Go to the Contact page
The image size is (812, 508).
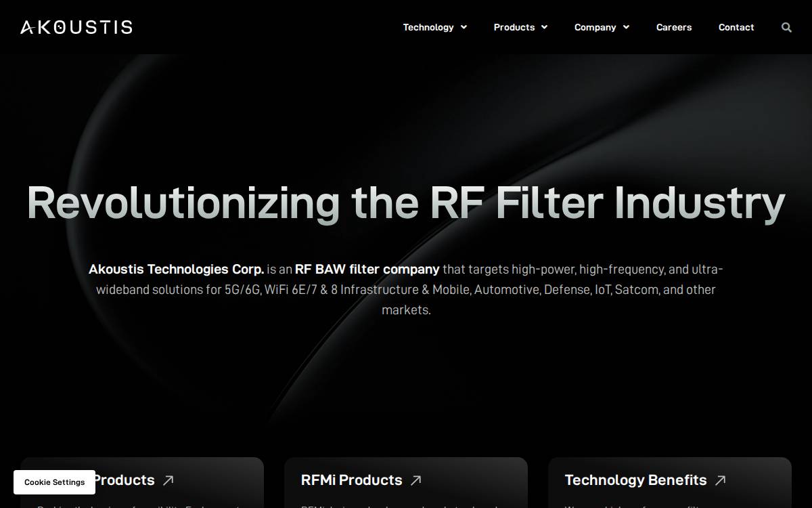(x=736, y=27)
